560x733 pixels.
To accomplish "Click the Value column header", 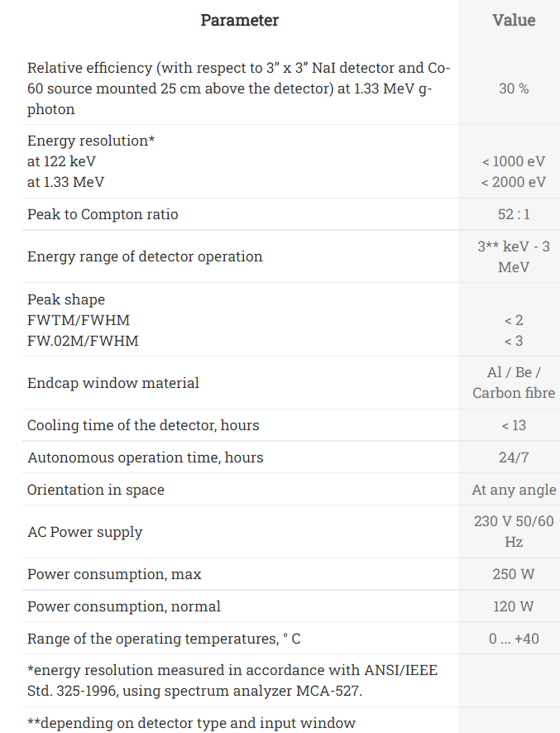I will (x=514, y=20).
